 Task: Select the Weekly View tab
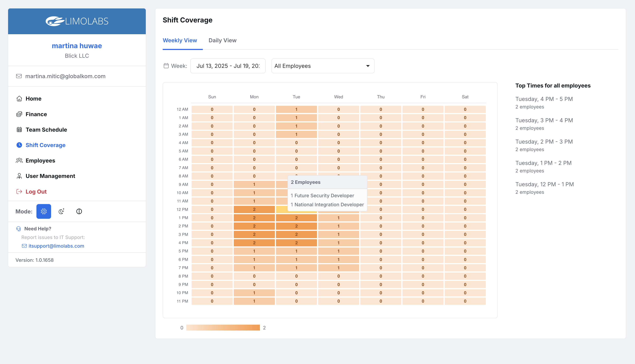tap(180, 40)
